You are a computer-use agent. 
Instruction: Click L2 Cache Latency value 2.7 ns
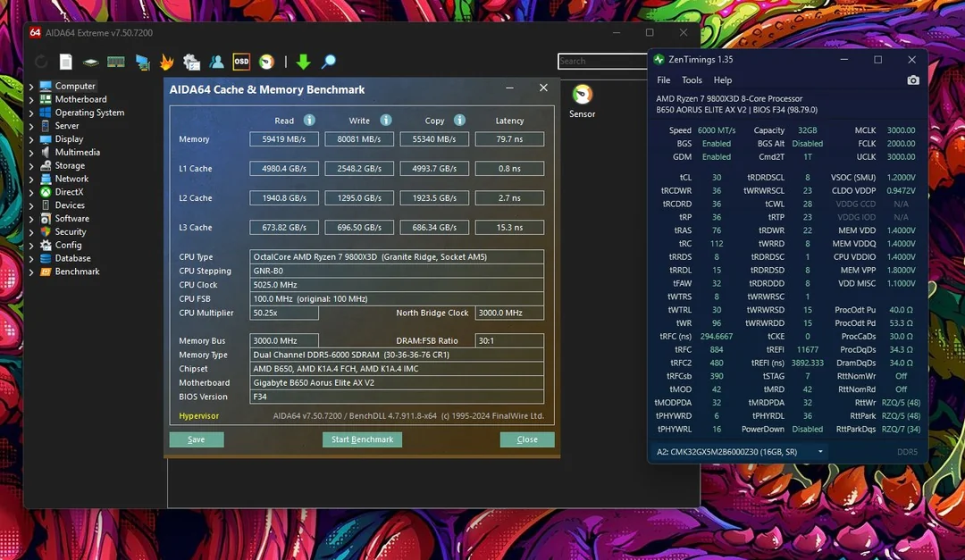point(509,198)
